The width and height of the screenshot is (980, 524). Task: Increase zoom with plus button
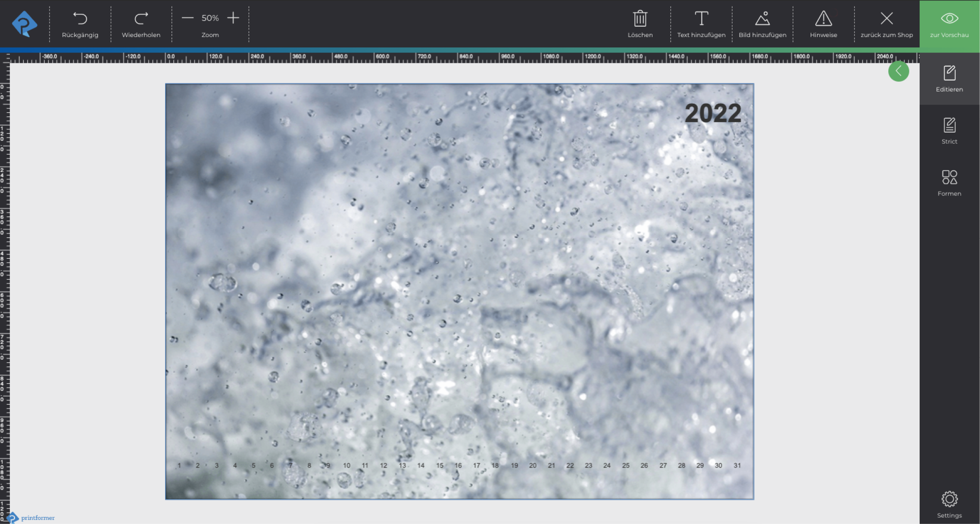[233, 18]
